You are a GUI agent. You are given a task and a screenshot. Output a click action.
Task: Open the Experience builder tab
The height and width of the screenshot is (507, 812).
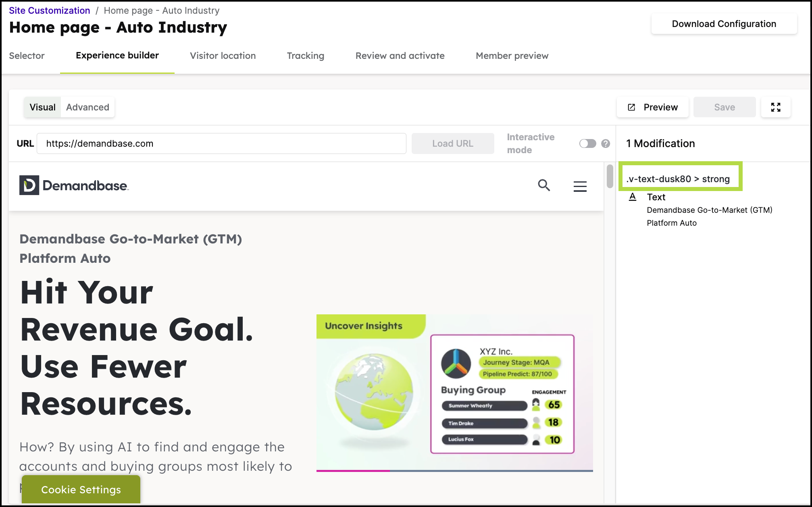[x=117, y=56]
